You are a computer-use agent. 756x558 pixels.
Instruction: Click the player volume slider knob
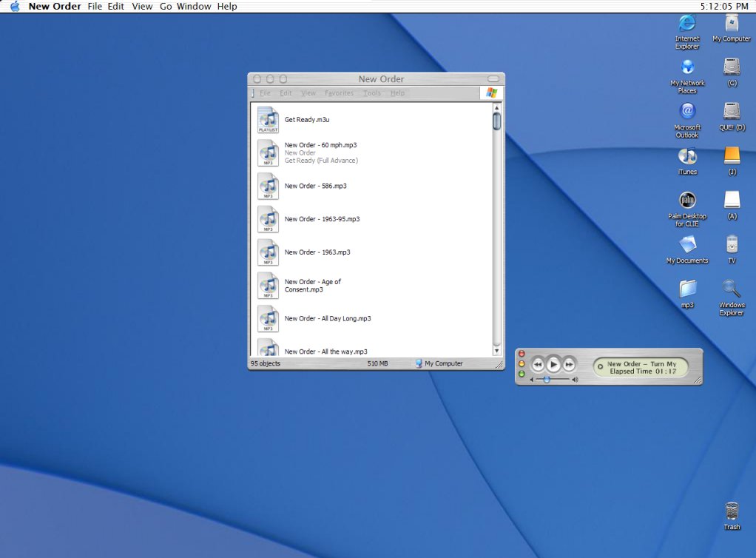pyautogui.click(x=547, y=380)
